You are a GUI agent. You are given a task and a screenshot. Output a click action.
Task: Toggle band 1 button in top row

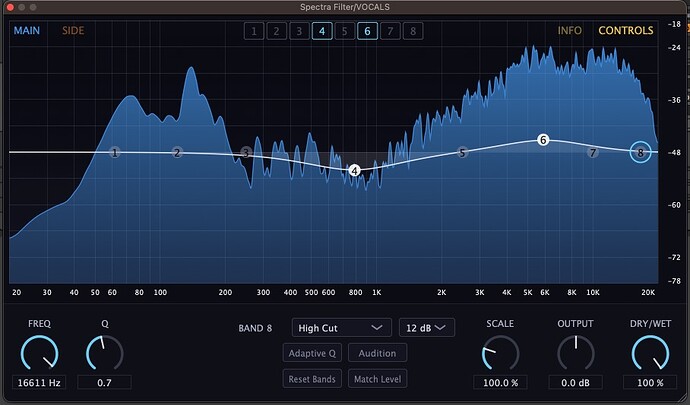pos(254,31)
